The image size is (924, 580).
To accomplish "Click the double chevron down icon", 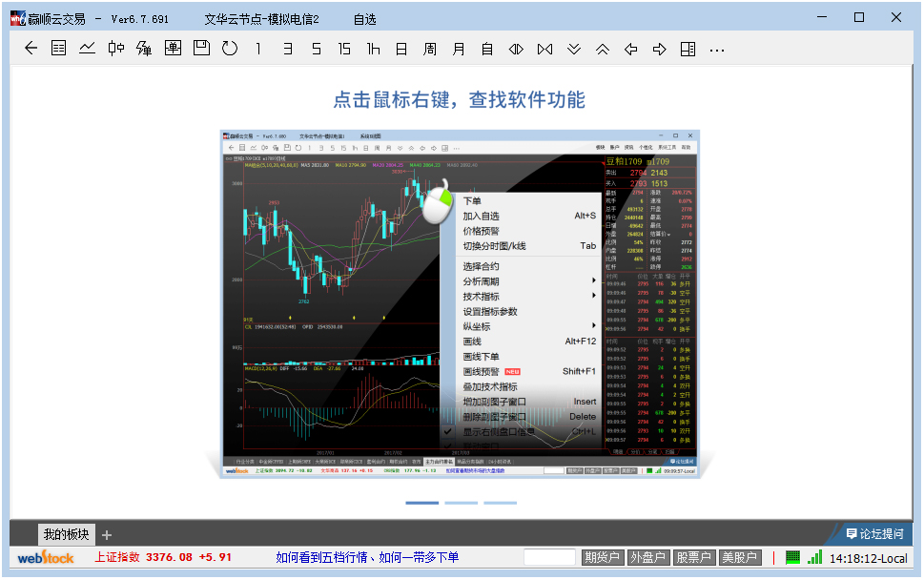I will click(x=574, y=49).
